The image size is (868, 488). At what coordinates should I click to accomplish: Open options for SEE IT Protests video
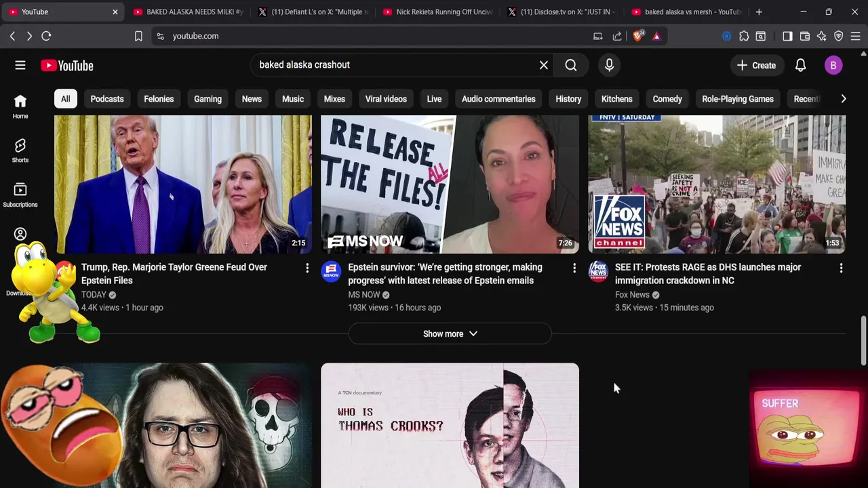click(841, 268)
